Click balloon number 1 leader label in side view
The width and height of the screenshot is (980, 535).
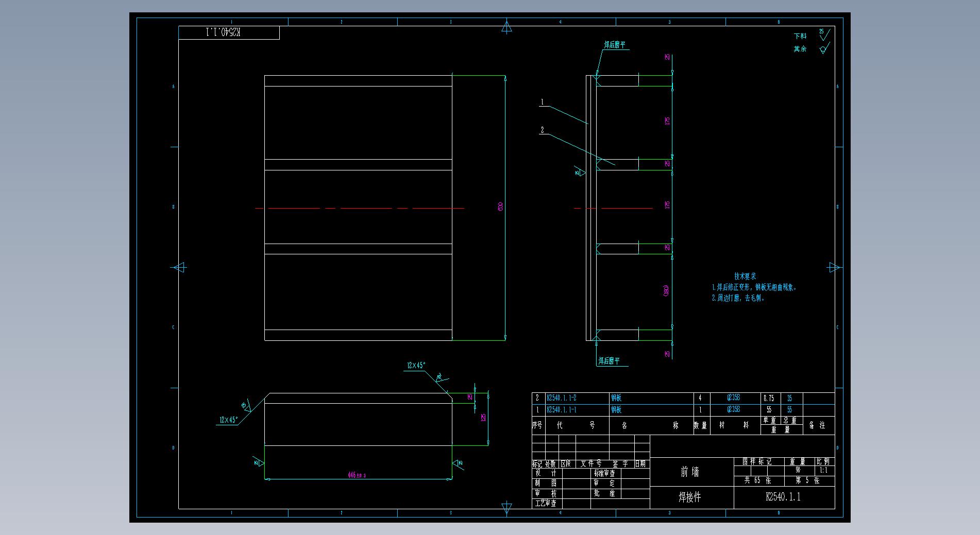pyautogui.click(x=542, y=102)
